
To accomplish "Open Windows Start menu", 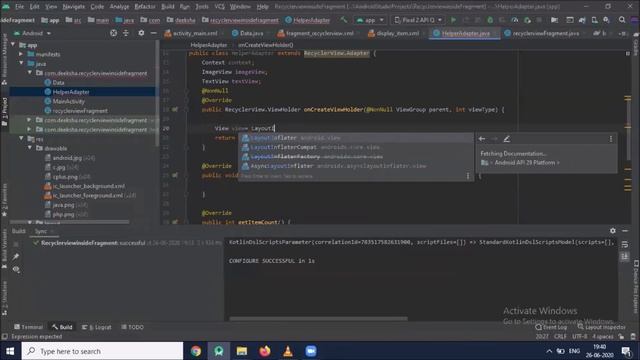I will click(10, 351).
